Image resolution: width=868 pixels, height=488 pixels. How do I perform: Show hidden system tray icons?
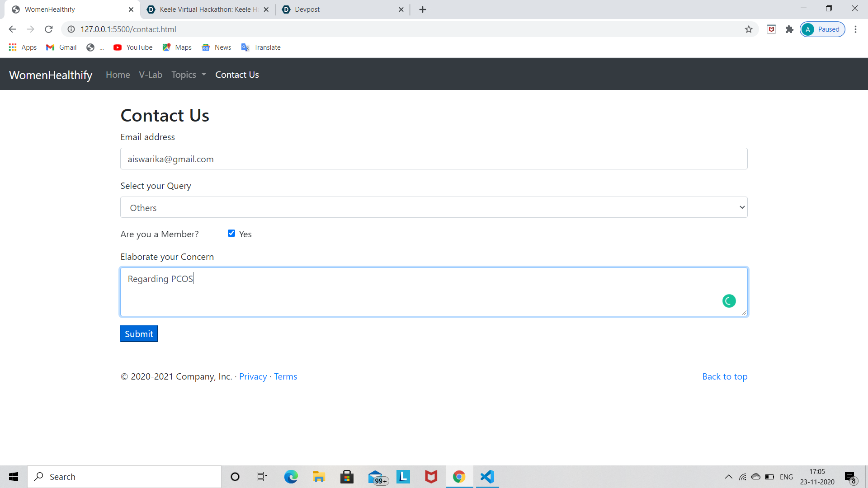[x=728, y=477]
